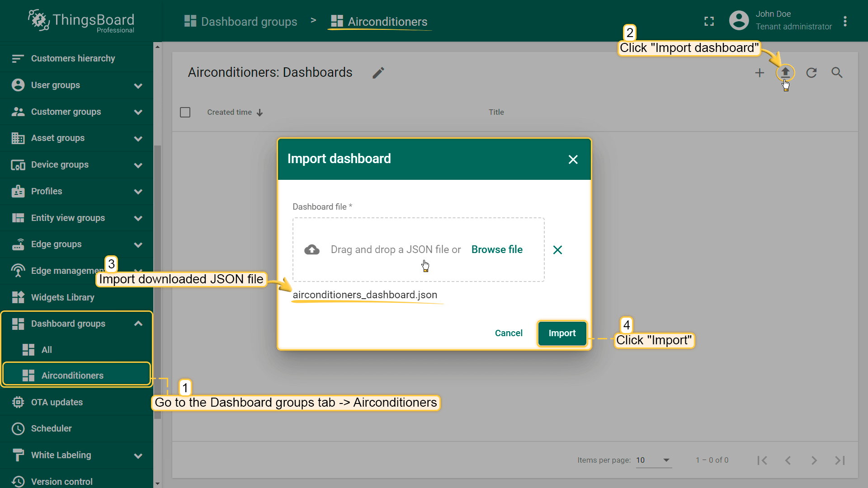Expand the User groups menu

pyautogui.click(x=138, y=85)
